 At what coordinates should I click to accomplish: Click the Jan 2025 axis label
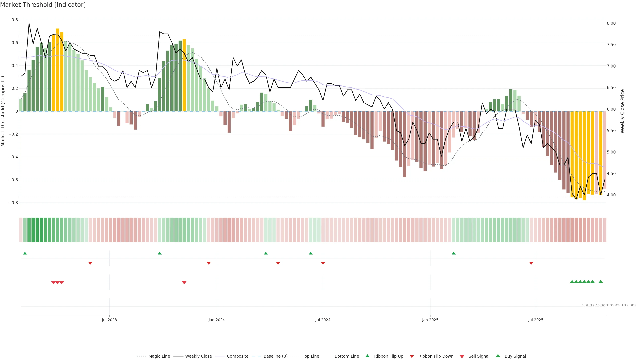[430, 320]
